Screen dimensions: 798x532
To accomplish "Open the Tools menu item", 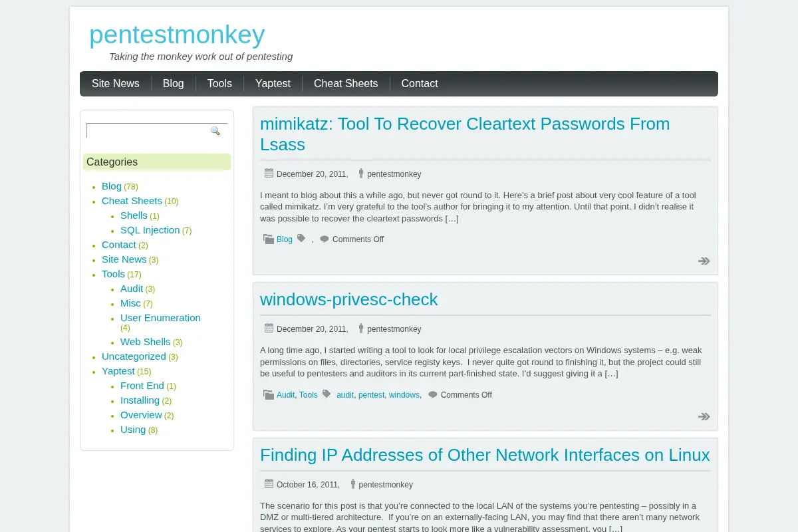I will pyautogui.click(x=219, y=84).
